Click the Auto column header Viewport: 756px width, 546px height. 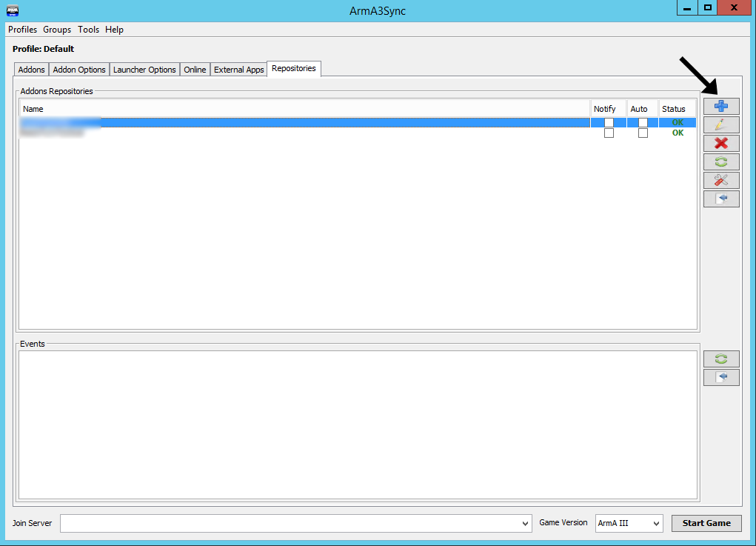point(643,109)
